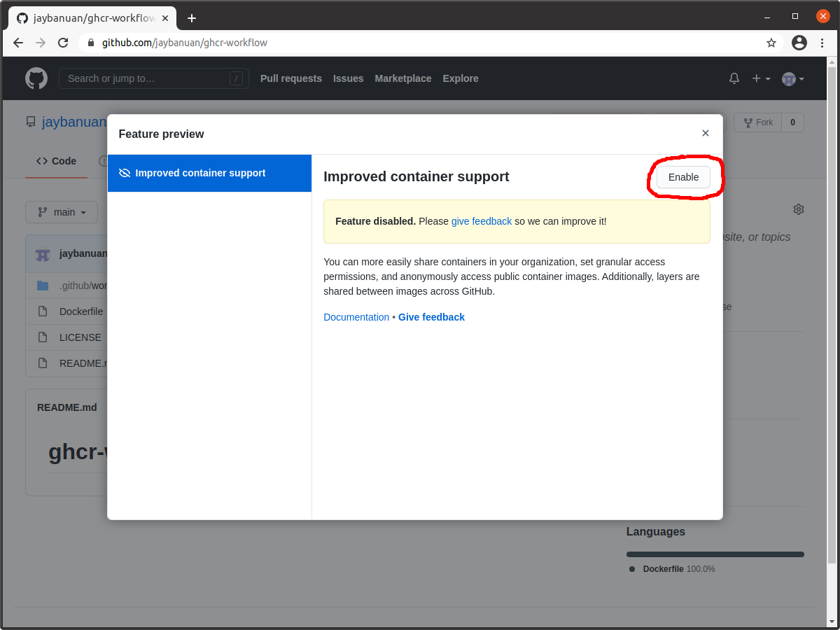Reload the current page
Screen dimensions: 840x630
click(63, 43)
